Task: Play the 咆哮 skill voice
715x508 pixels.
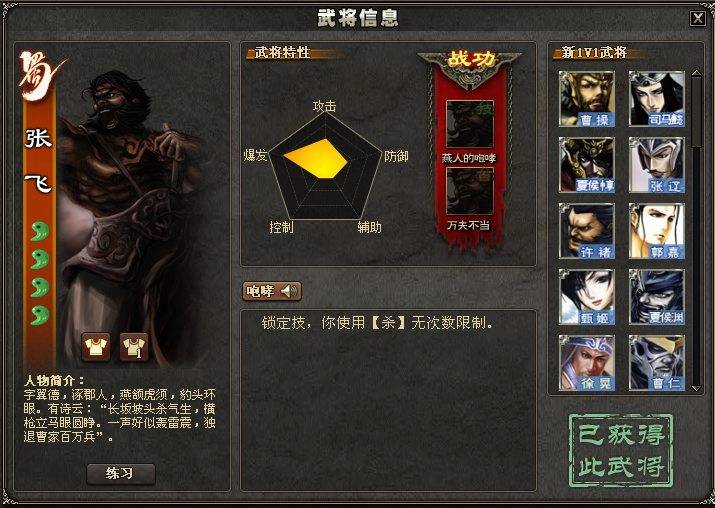Action: click(x=272, y=291)
